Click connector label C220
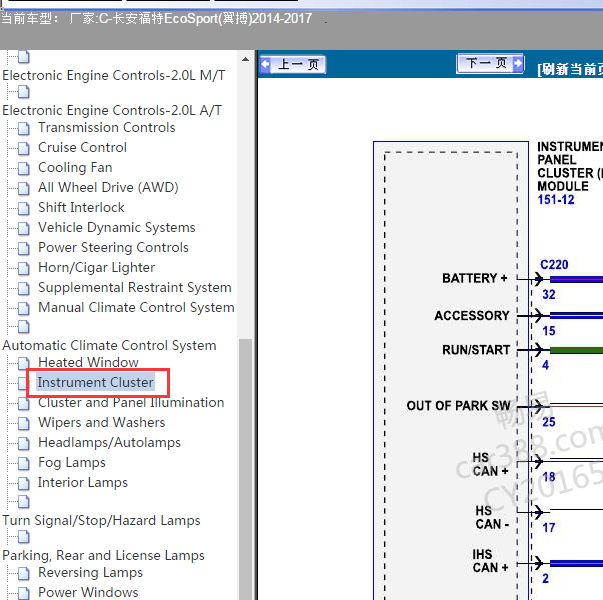603x600 pixels. [x=554, y=265]
